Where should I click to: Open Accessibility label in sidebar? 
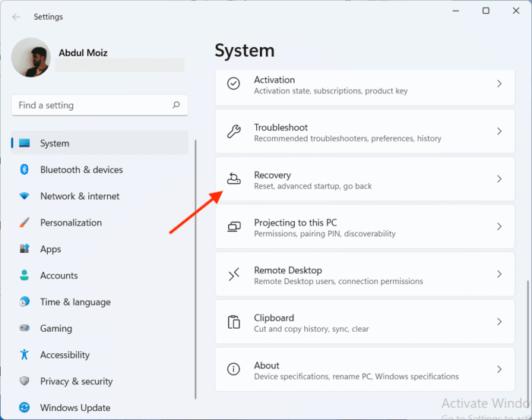pyautogui.click(x=65, y=355)
